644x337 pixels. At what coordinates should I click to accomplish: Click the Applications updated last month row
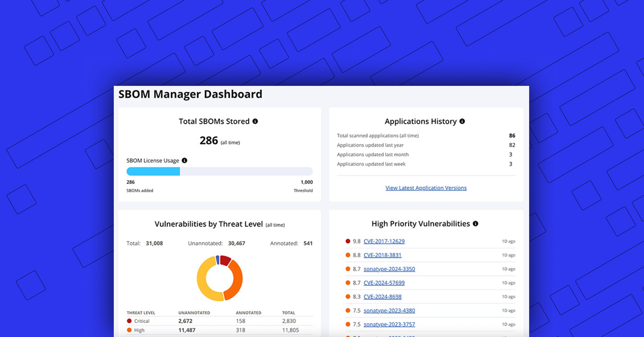426,155
